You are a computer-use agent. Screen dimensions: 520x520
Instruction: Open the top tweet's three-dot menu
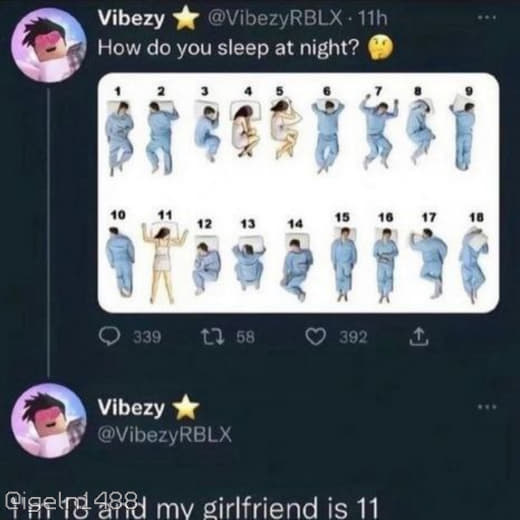click(x=487, y=18)
